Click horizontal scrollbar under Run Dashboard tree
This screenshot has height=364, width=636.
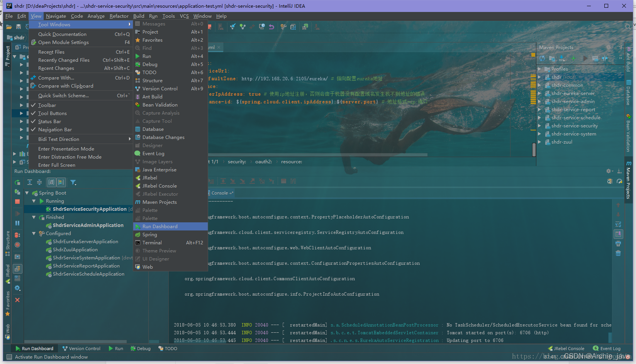pos(75,342)
